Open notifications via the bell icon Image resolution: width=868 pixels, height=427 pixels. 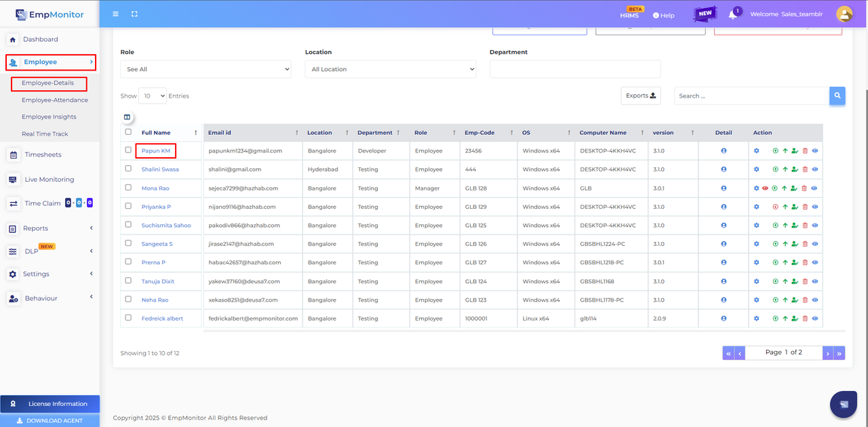point(732,14)
